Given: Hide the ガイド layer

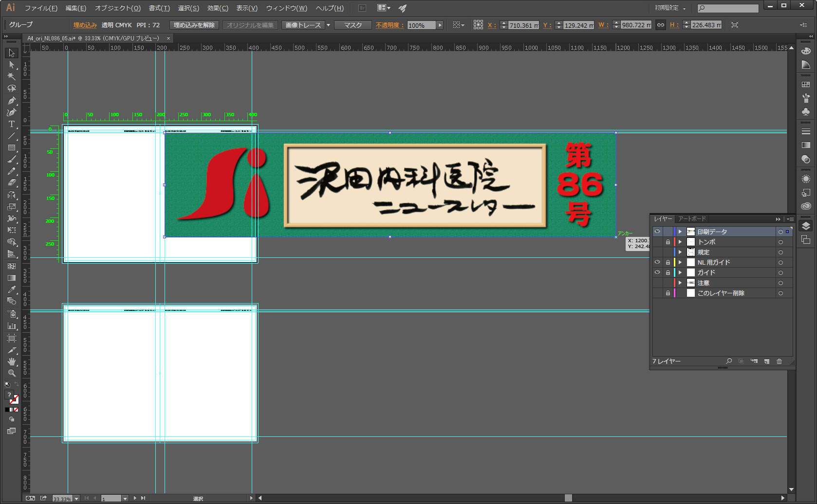Looking at the screenshot, I should tap(657, 272).
